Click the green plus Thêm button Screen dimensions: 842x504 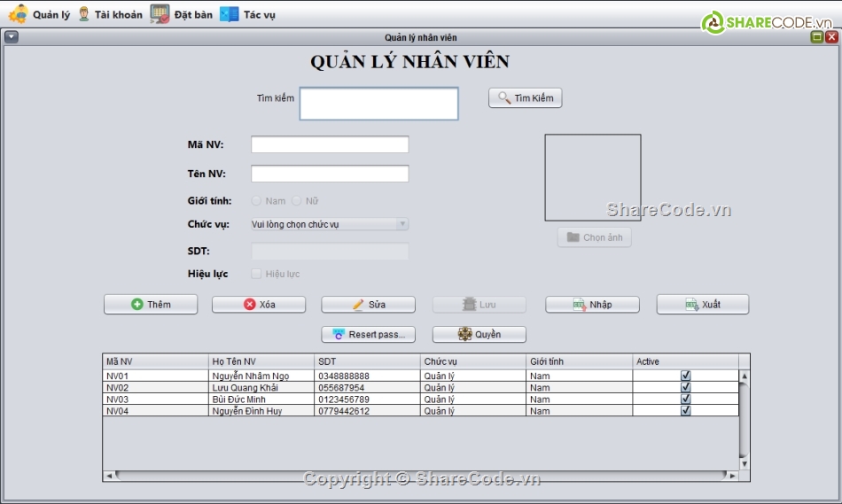(x=151, y=305)
